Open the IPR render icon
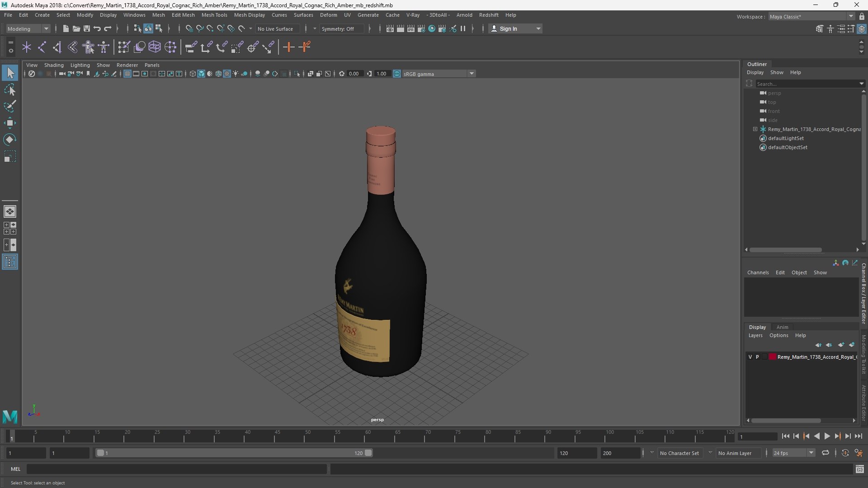This screenshot has width=868, height=488. pos(410,28)
